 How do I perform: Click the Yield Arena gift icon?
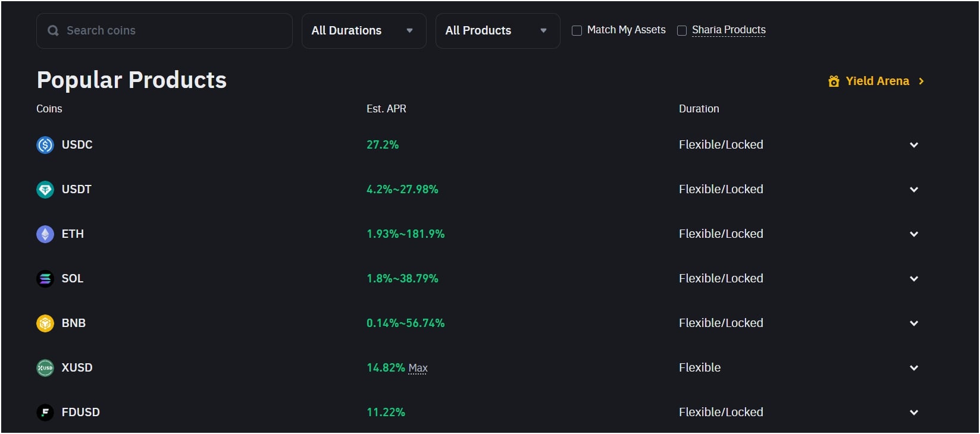click(834, 81)
